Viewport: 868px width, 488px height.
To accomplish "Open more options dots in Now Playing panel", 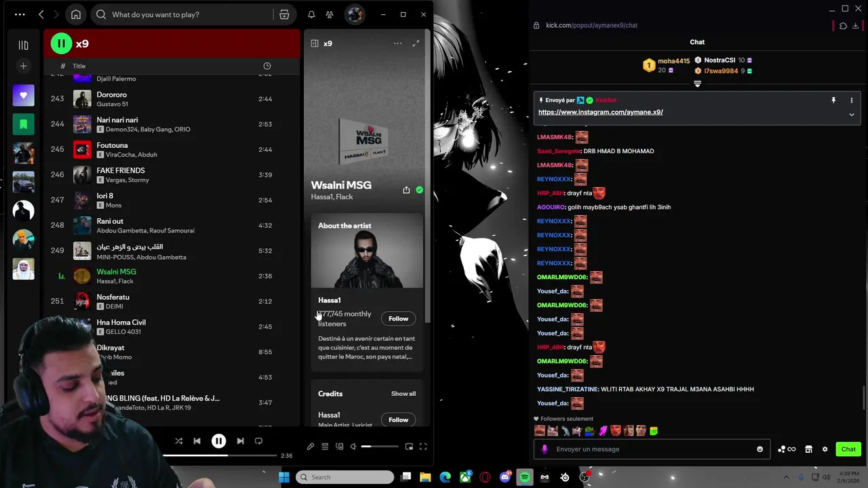I will tap(397, 43).
